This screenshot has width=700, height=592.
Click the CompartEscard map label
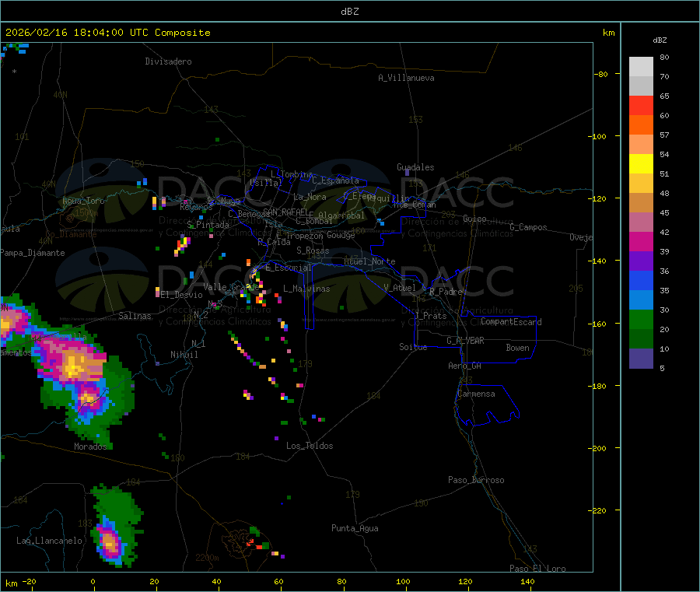[511, 322]
